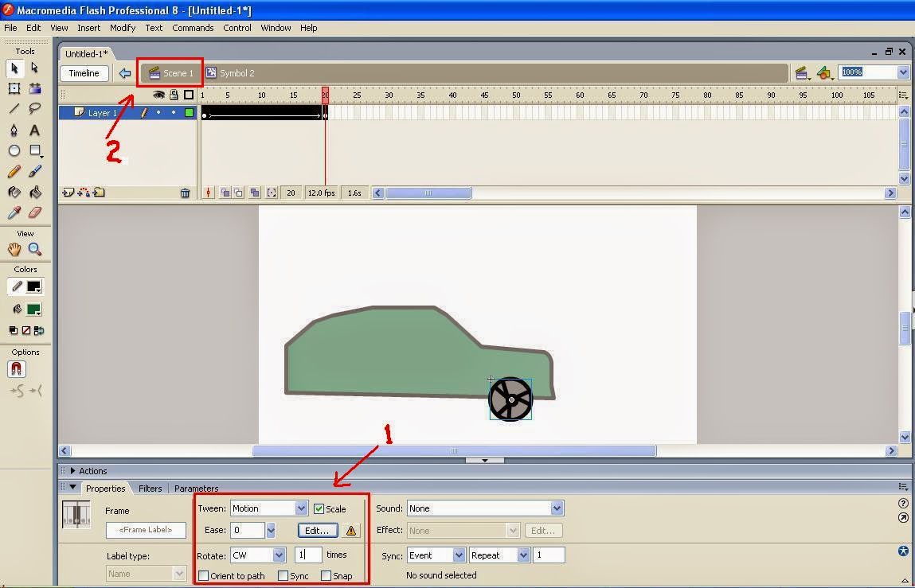Click Insert Layer Folder icon
Image resolution: width=915 pixels, height=588 pixels.
(x=99, y=193)
